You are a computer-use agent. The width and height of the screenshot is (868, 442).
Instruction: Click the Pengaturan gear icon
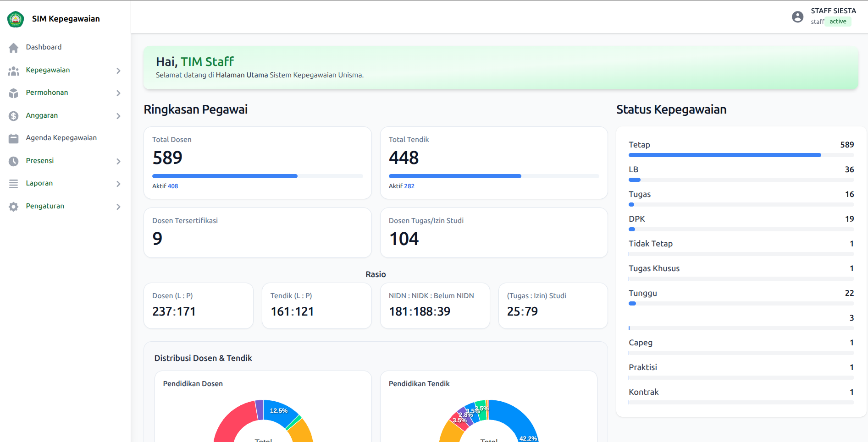pos(14,207)
